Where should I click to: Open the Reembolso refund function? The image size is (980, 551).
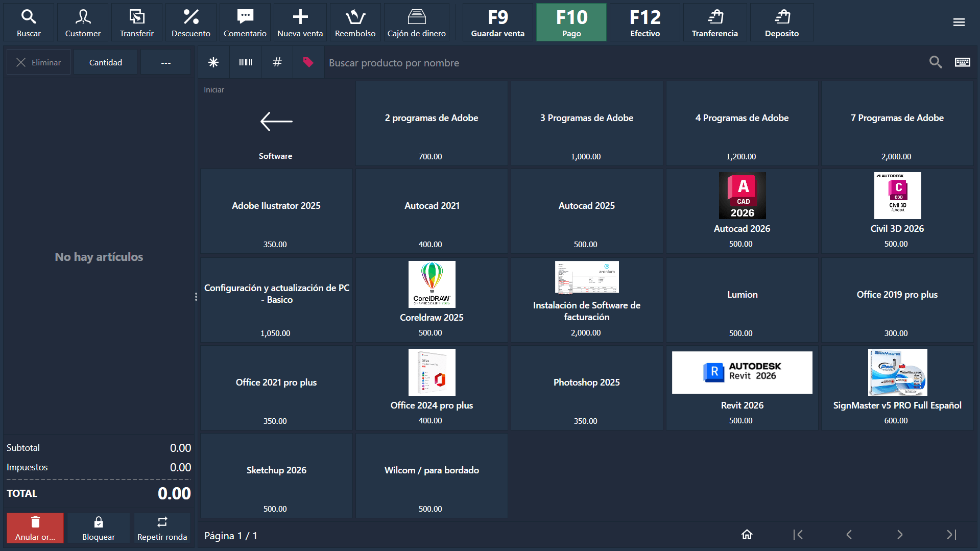[x=355, y=22]
